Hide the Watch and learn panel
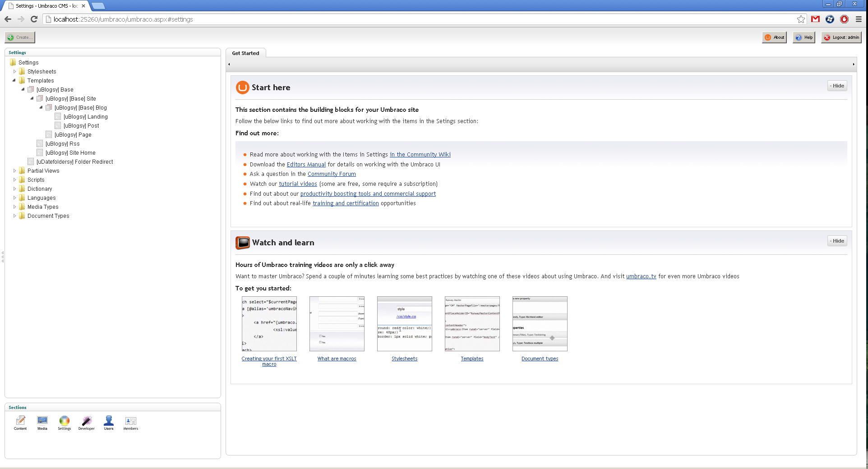Screen dimensions: 868x469 click(837, 241)
